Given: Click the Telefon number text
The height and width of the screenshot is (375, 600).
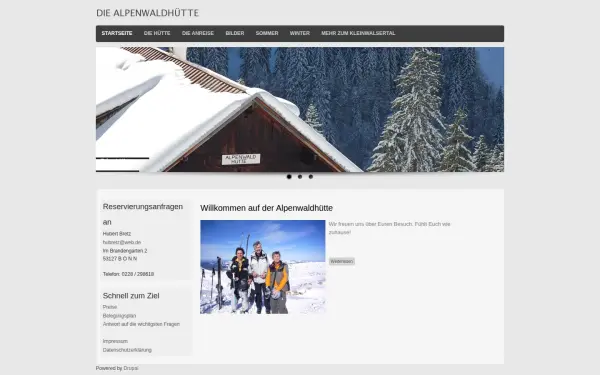Looking at the screenshot, I should point(128,274).
